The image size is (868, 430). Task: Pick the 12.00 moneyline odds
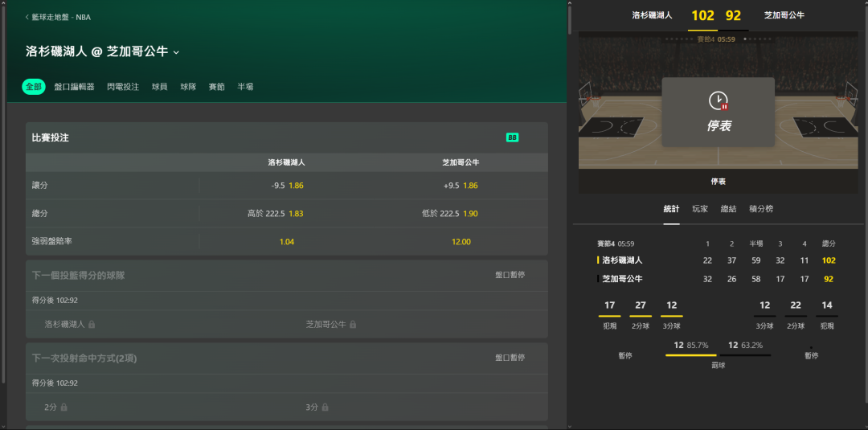coord(461,242)
